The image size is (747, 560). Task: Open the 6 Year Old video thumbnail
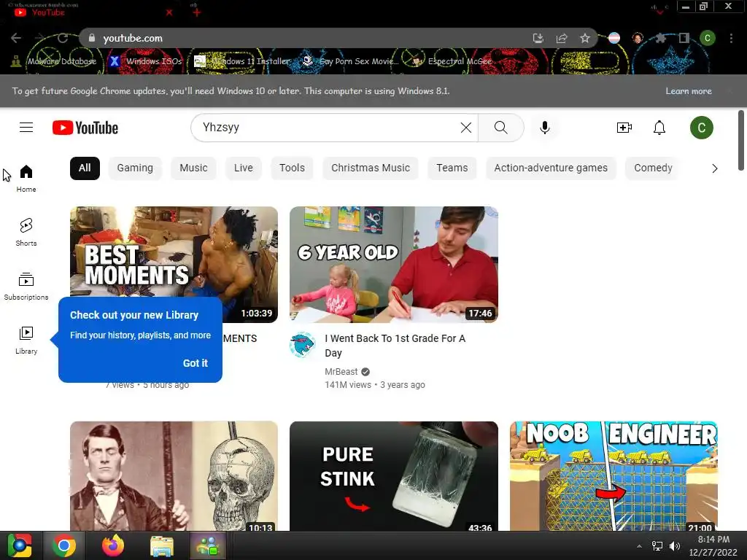click(x=394, y=264)
